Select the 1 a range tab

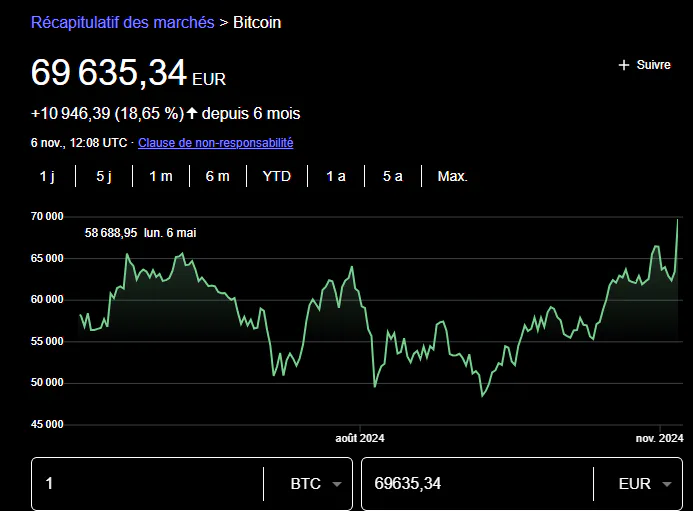(336, 176)
